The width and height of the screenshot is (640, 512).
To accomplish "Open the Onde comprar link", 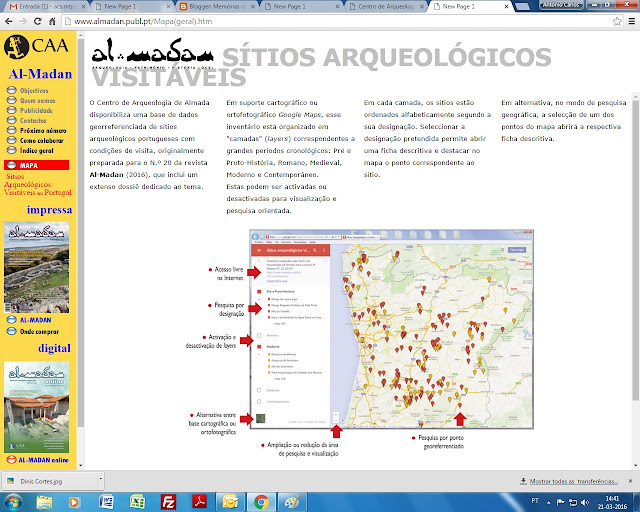I will [39, 332].
